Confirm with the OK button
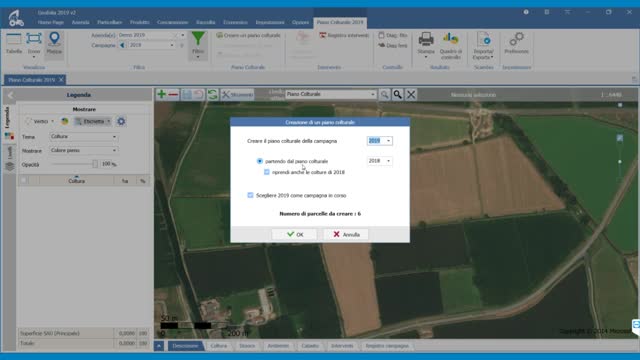The image size is (640, 360). click(x=294, y=234)
